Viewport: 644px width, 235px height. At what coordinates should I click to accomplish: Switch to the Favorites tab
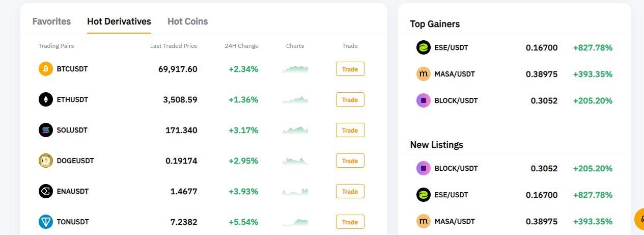[51, 21]
